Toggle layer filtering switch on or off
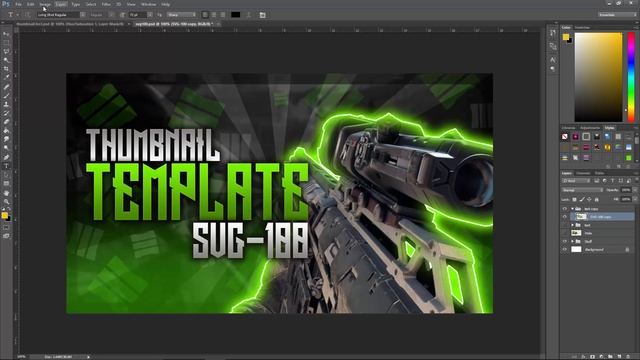 [636, 180]
